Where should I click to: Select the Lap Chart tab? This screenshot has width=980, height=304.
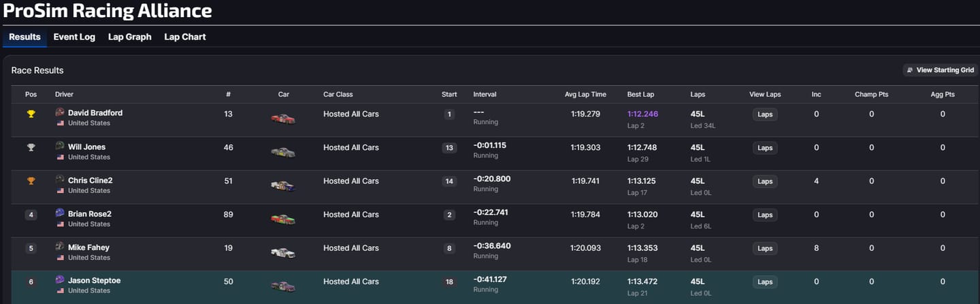(x=184, y=37)
